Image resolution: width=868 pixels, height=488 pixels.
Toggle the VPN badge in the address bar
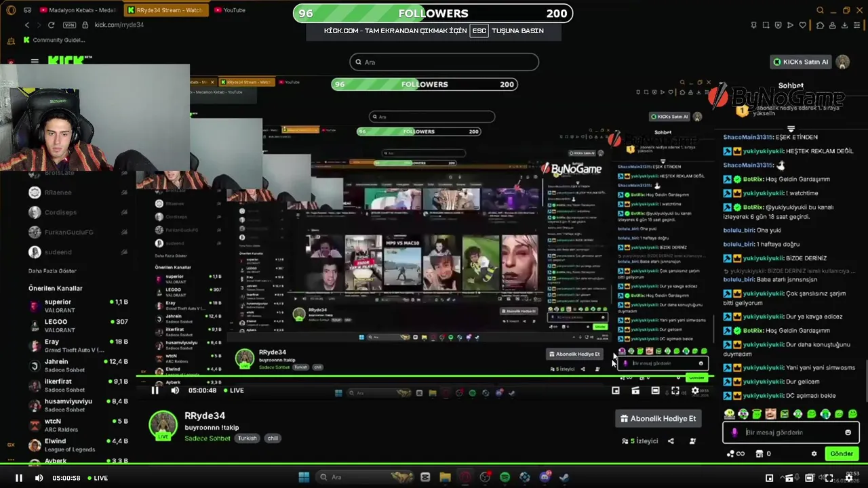69,25
